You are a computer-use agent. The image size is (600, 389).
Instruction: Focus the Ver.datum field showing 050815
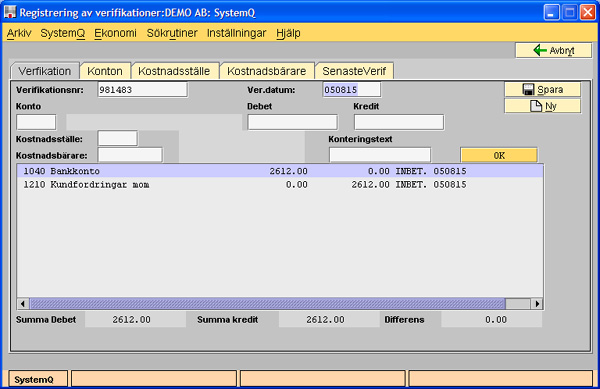352,90
